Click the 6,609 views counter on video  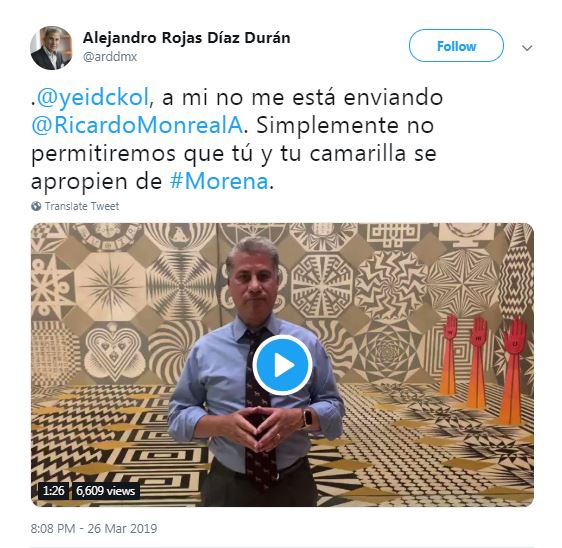[105, 491]
